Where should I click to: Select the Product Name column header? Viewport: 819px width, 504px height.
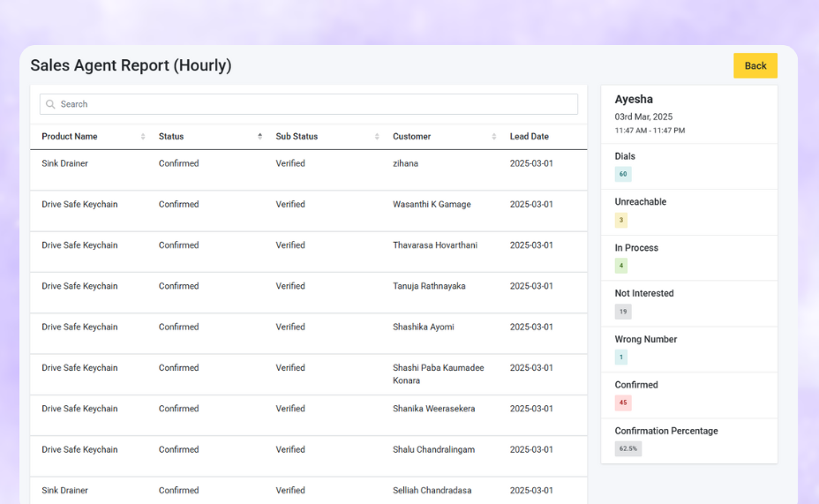70,136
